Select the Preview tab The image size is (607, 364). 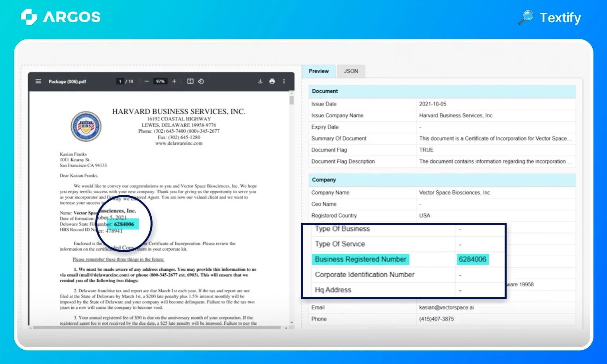coord(319,71)
